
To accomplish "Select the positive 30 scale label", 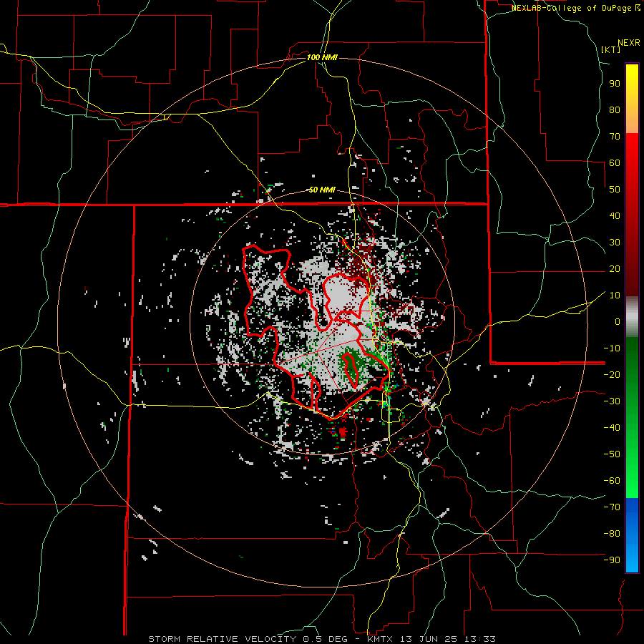I will (x=615, y=243).
